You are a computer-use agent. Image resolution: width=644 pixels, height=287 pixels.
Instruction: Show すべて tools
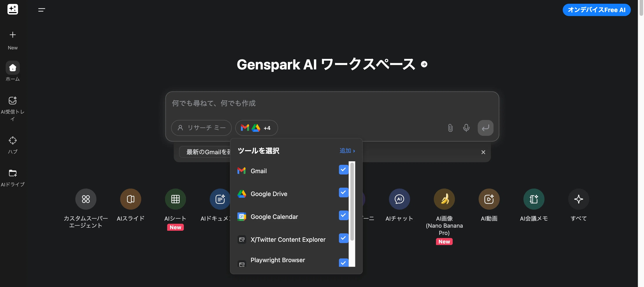click(579, 205)
